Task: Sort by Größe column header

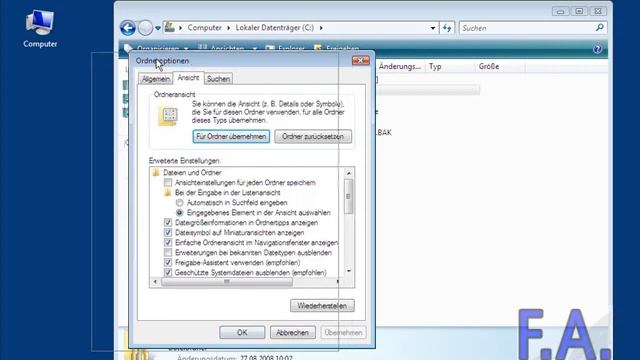Action: [x=489, y=67]
